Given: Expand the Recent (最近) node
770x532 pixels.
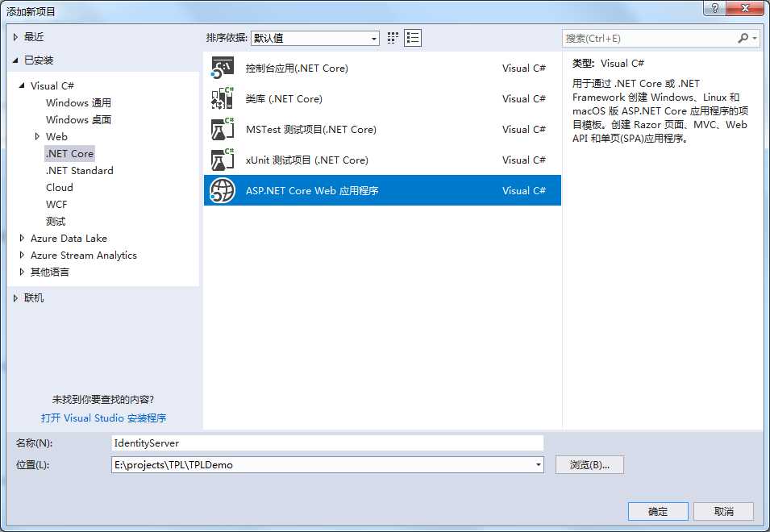Looking at the screenshot, I should [x=15, y=37].
